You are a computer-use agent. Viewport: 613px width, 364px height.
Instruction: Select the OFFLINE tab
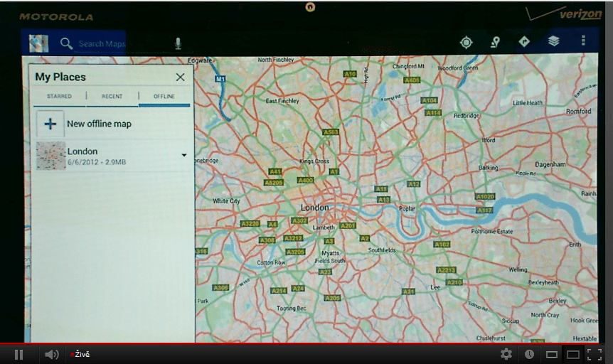tap(164, 96)
